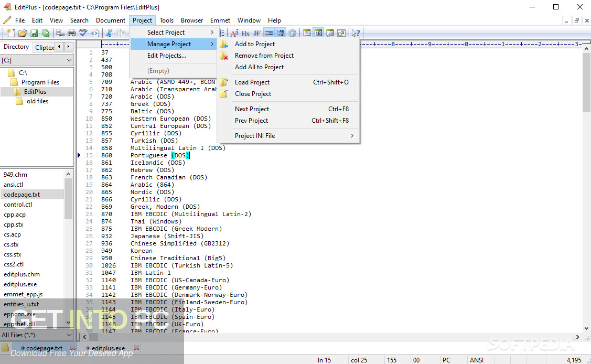Select editplus.chm in the file list
This screenshot has width=591, height=364.
point(22,274)
